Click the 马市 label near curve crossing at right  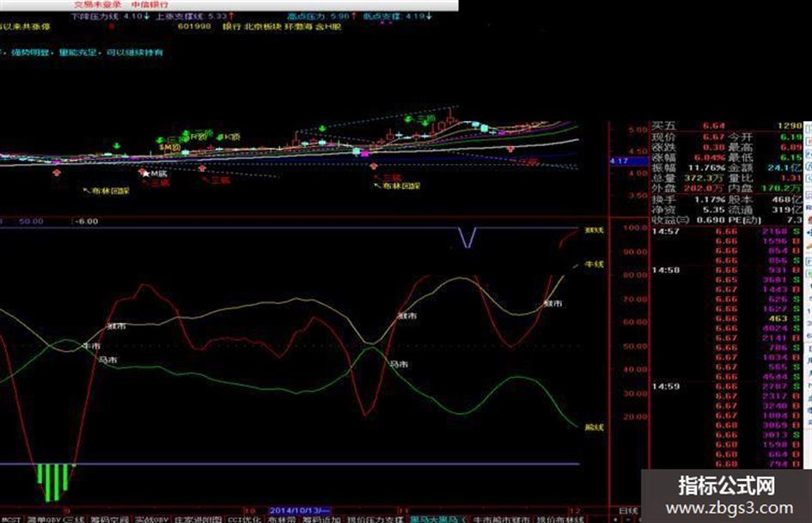pos(399,364)
